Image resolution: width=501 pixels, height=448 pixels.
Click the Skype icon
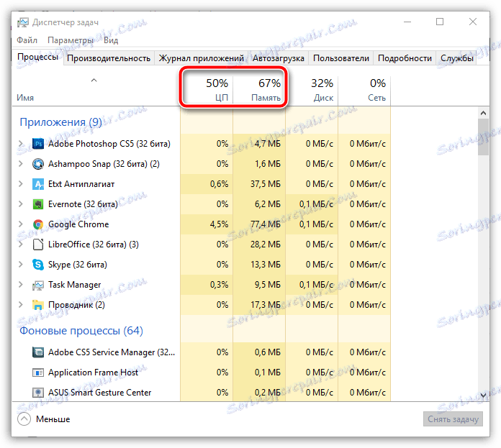click(38, 265)
